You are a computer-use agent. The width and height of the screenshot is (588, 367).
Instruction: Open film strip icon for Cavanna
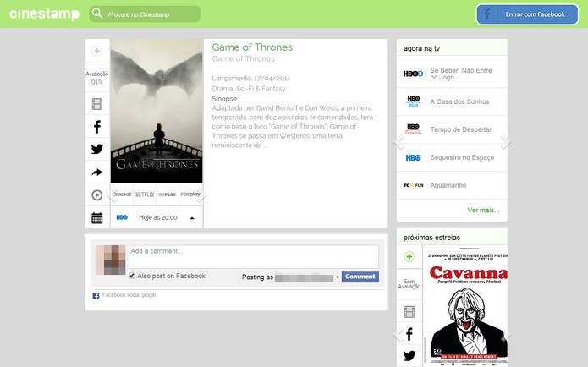tap(409, 311)
